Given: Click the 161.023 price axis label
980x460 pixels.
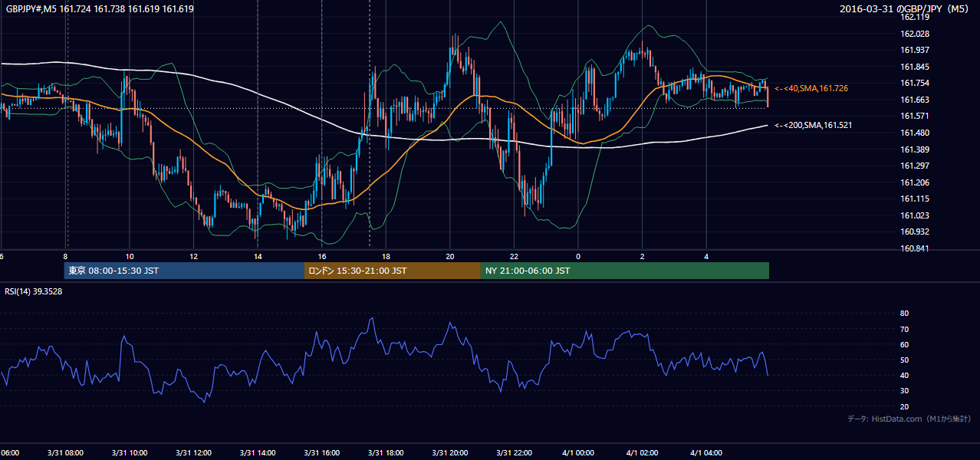Looking at the screenshot, I should coord(915,215).
